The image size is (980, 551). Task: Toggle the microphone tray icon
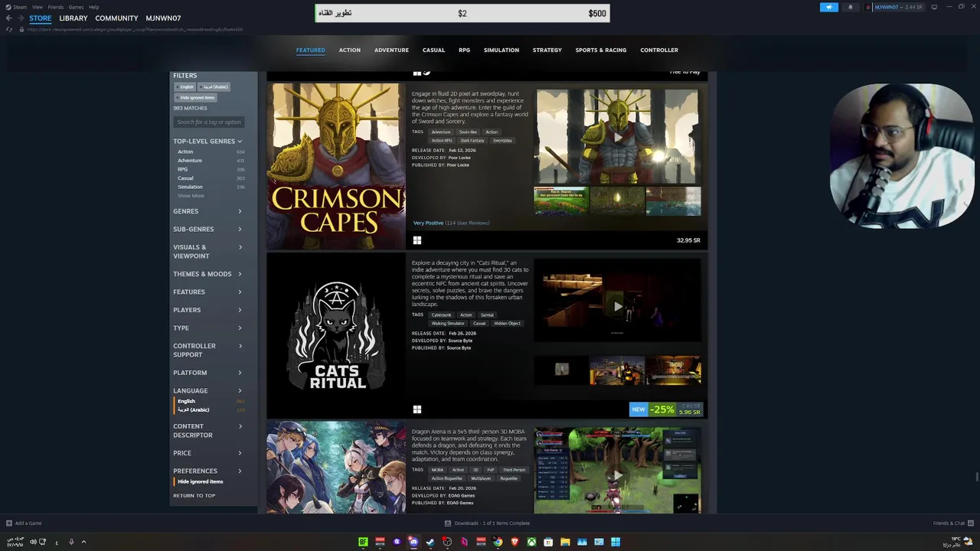[x=71, y=542]
